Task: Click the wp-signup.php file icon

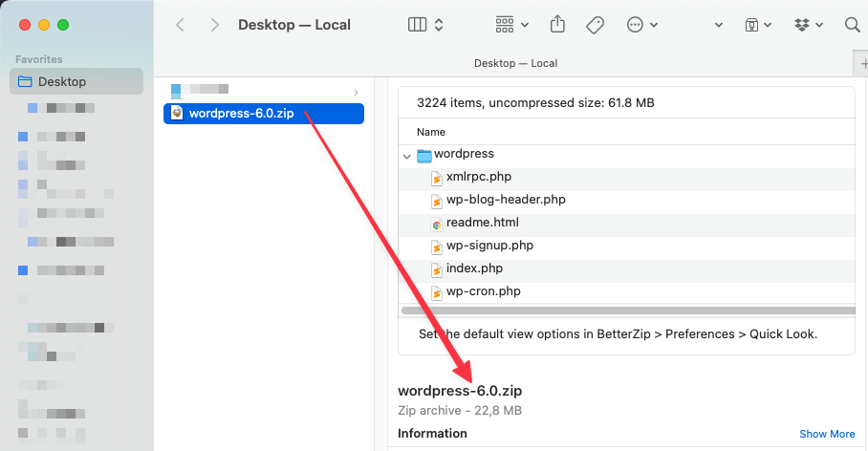Action: [x=436, y=247]
